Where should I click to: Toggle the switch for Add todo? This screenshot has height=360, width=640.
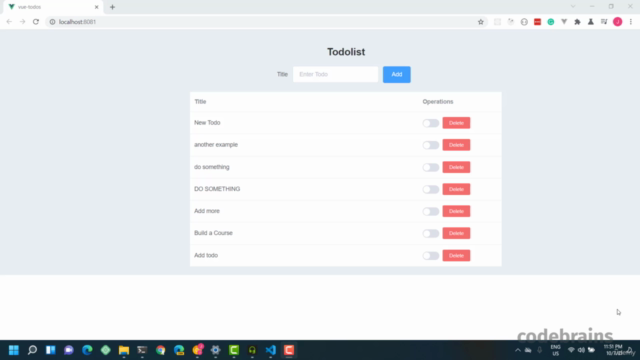click(x=431, y=256)
